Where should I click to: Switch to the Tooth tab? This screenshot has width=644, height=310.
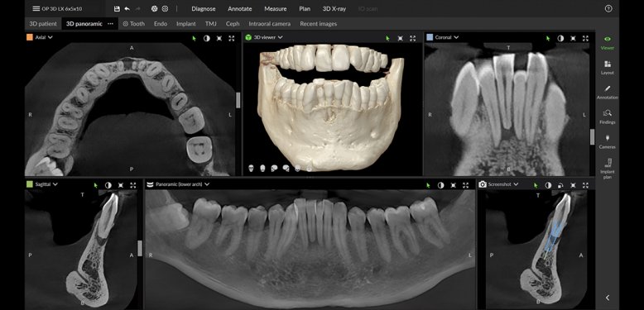click(134, 24)
